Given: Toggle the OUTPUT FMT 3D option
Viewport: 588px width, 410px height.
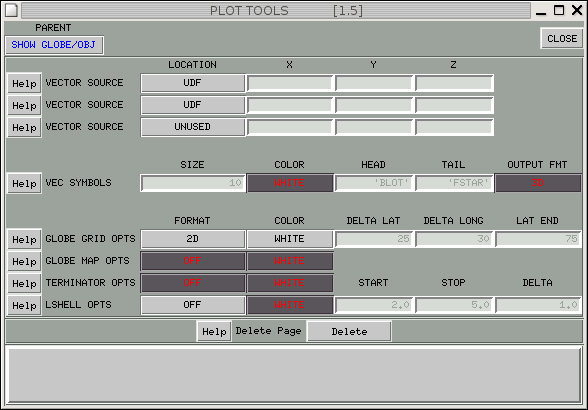Looking at the screenshot, I should point(538,183).
